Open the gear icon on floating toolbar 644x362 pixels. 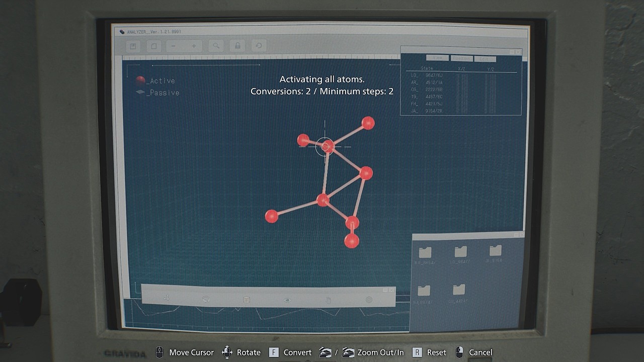click(369, 300)
